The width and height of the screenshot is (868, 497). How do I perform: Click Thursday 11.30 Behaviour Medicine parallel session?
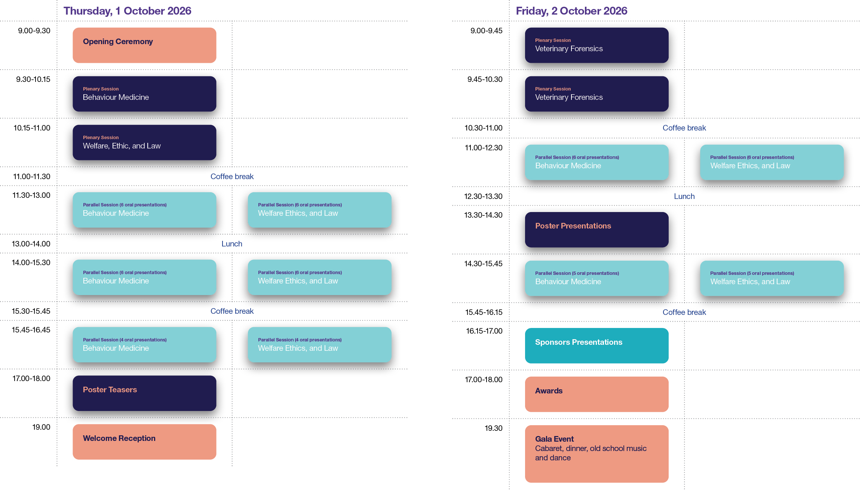point(144,210)
